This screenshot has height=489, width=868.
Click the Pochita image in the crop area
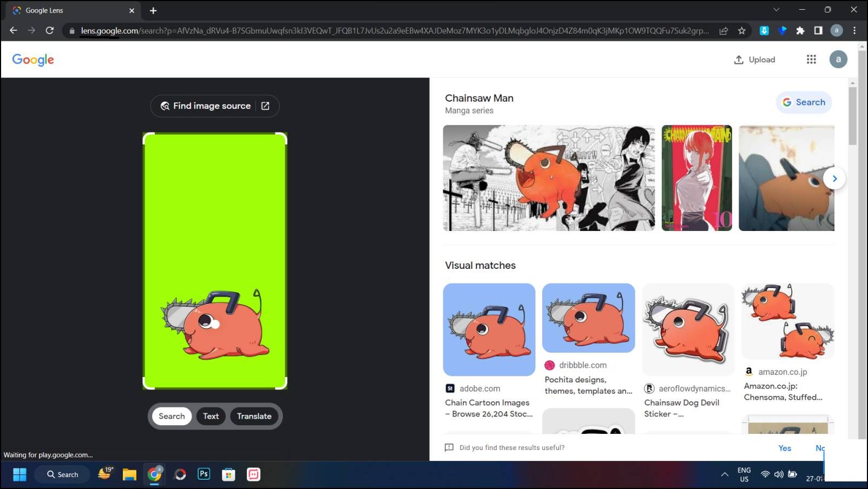pos(216,323)
